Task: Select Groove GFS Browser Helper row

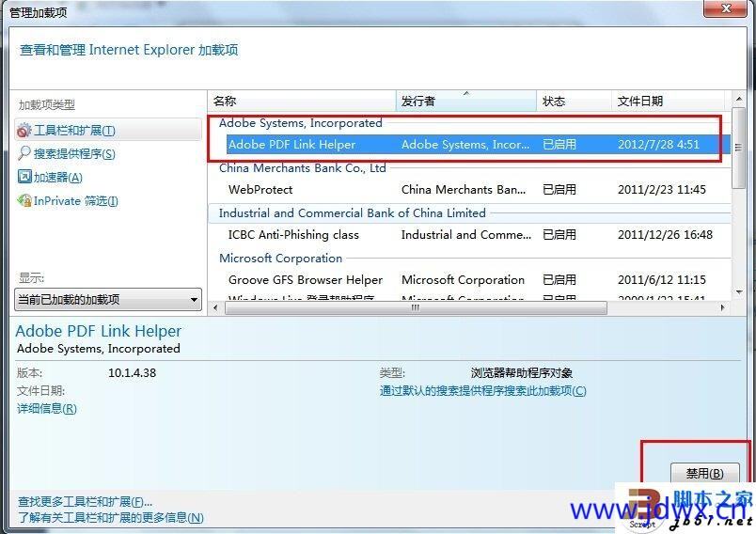Action: [x=479, y=280]
